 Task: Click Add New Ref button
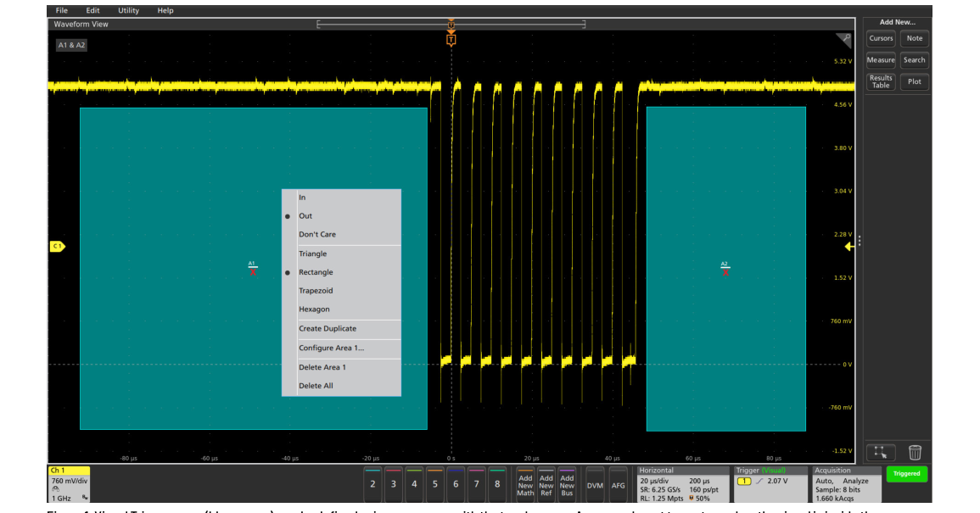[546, 483]
